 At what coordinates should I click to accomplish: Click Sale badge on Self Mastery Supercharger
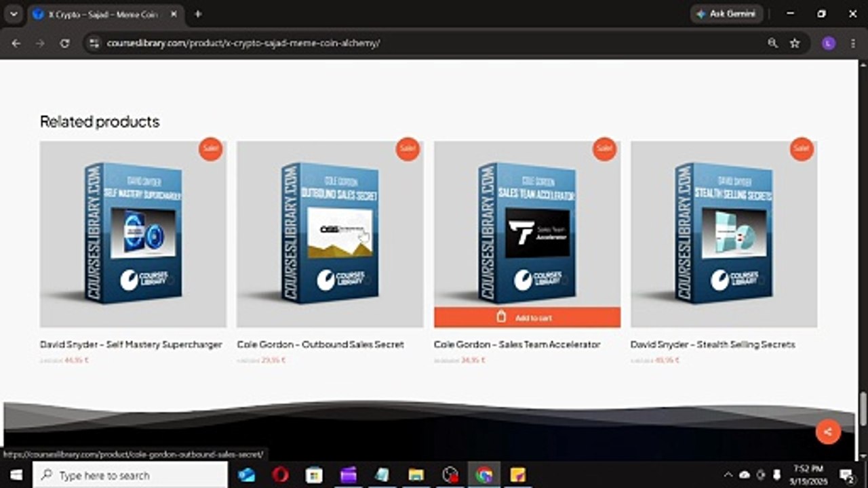(210, 148)
